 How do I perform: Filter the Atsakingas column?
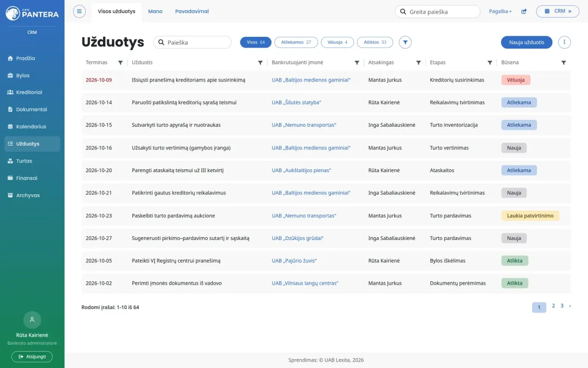coord(418,63)
